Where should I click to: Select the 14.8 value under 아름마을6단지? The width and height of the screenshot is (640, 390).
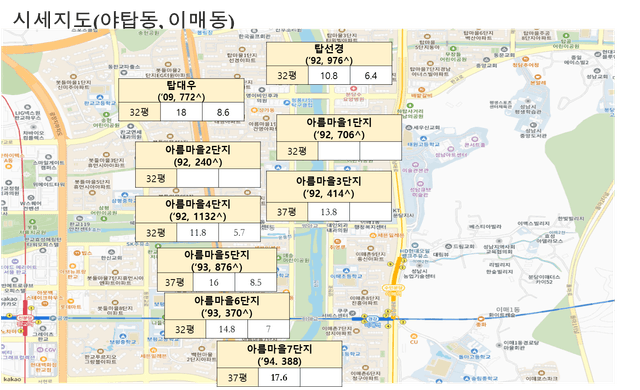(227, 329)
